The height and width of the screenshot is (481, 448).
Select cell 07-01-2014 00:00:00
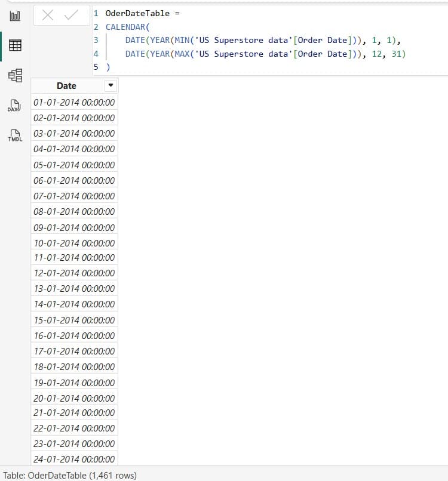(74, 196)
